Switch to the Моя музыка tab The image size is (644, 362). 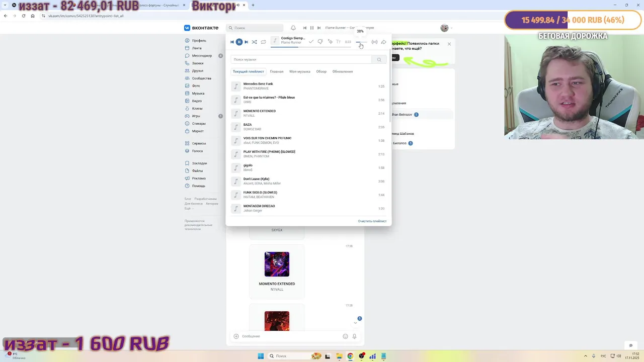[x=300, y=71]
